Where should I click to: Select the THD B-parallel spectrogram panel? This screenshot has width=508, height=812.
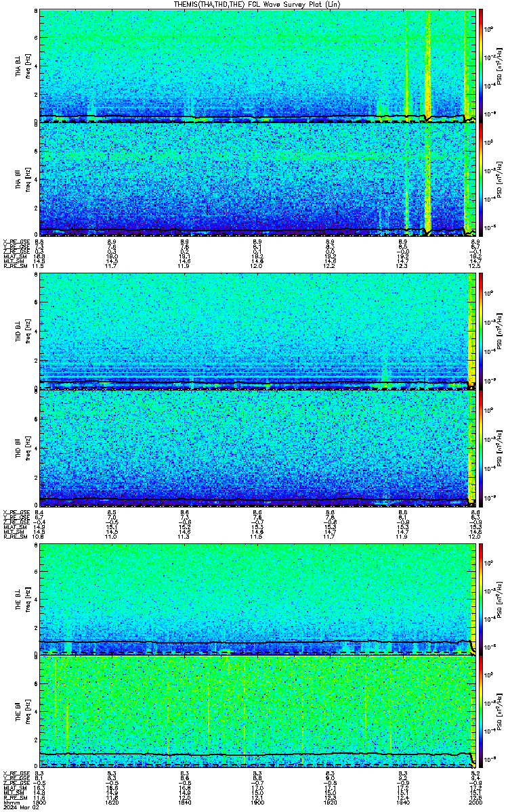pos(257,447)
